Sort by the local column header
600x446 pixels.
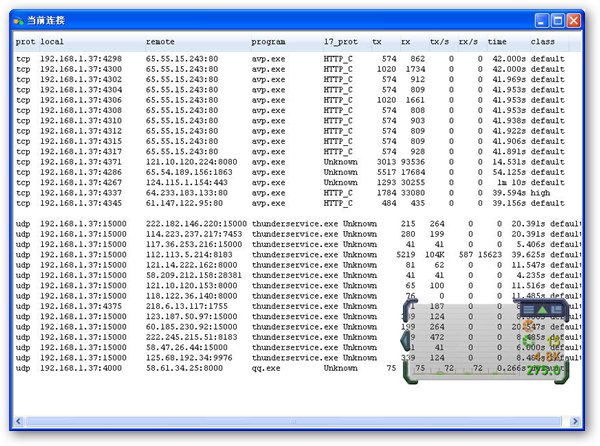[52, 42]
